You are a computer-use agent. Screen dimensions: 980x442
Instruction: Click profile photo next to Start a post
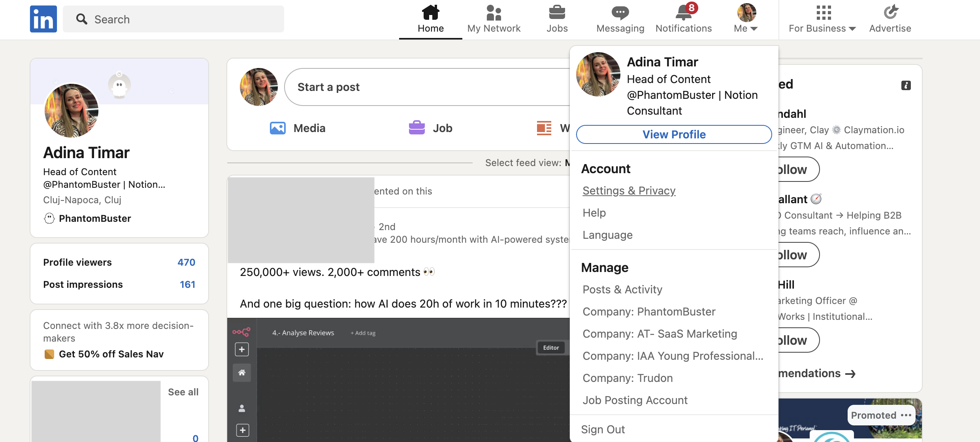point(259,87)
